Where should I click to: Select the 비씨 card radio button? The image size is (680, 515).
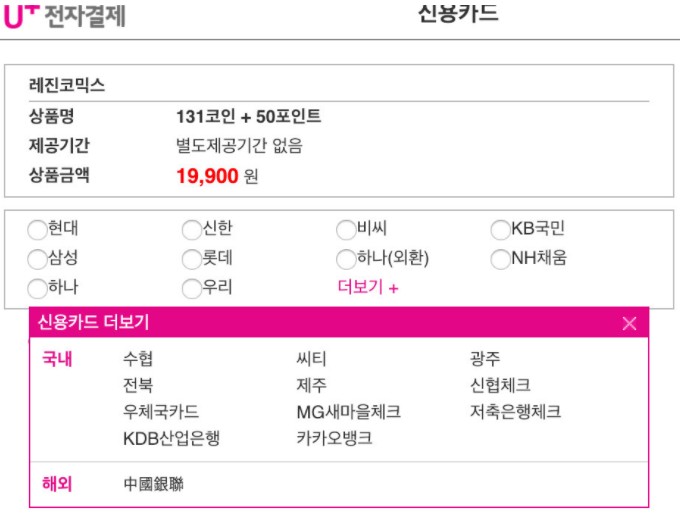346,230
